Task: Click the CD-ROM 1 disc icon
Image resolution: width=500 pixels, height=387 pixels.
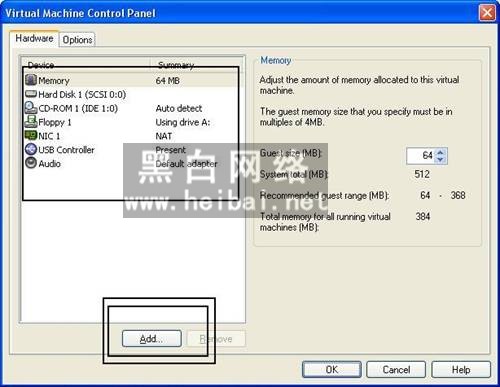Action: point(31,108)
